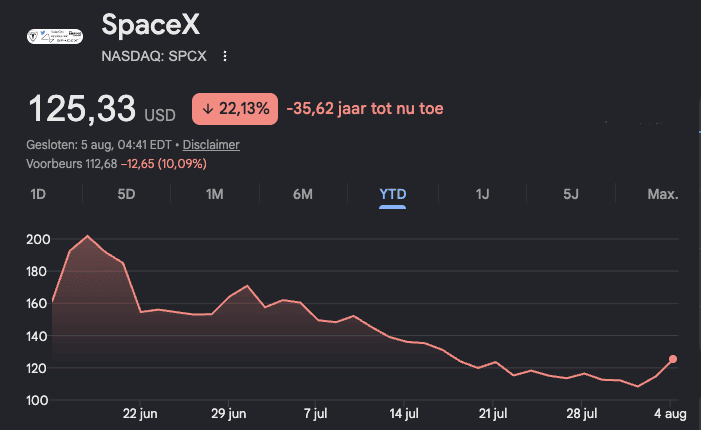Switch chart to the 1M range
Image resolution: width=701 pixels, height=430 pixels.
pyautogui.click(x=215, y=194)
